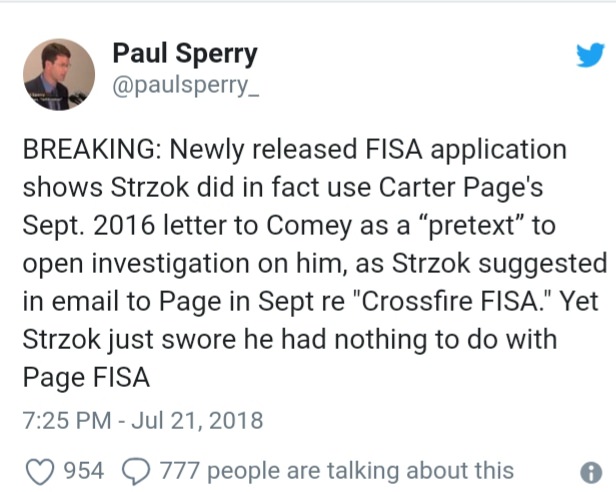This screenshot has height=492, width=616.
Task: Click the 7:25 PM timestamp
Action: click(x=67, y=420)
